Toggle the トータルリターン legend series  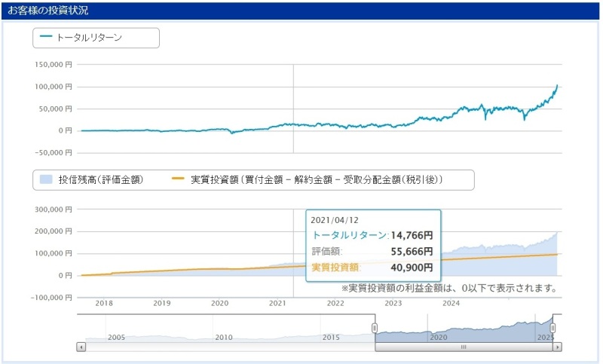tap(89, 37)
